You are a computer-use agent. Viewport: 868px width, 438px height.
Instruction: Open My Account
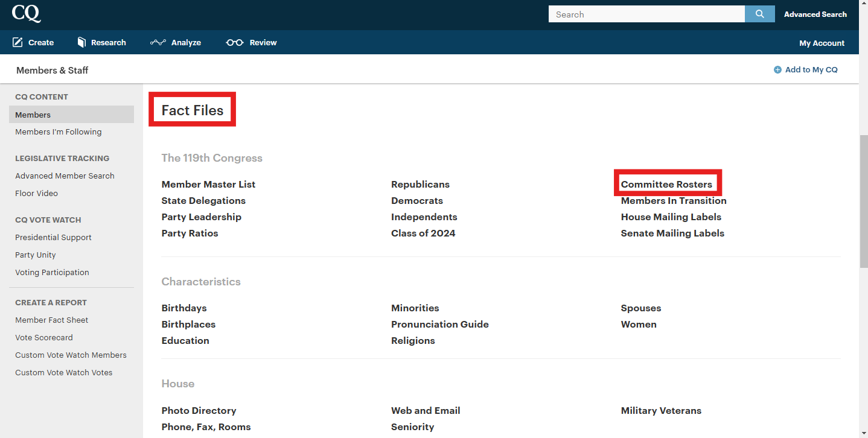click(822, 43)
